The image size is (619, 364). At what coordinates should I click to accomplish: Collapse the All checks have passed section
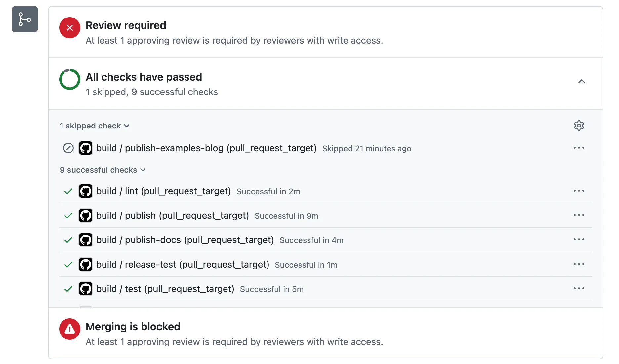pos(581,81)
